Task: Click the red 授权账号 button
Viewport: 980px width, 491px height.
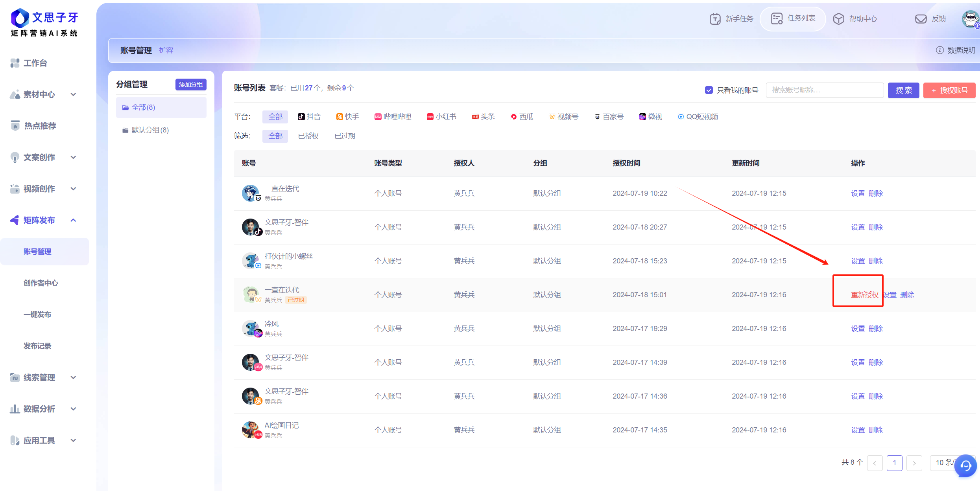Action: [x=949, y=90]
